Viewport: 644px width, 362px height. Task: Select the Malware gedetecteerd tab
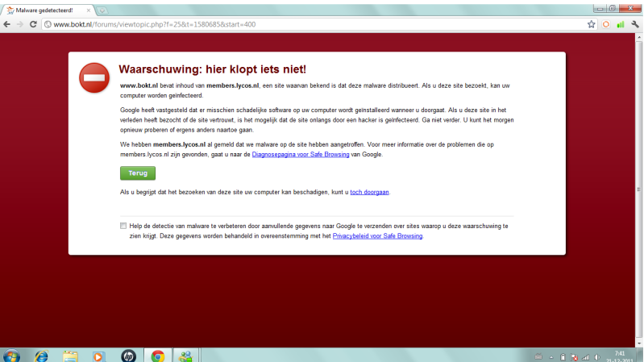(48, 10)
